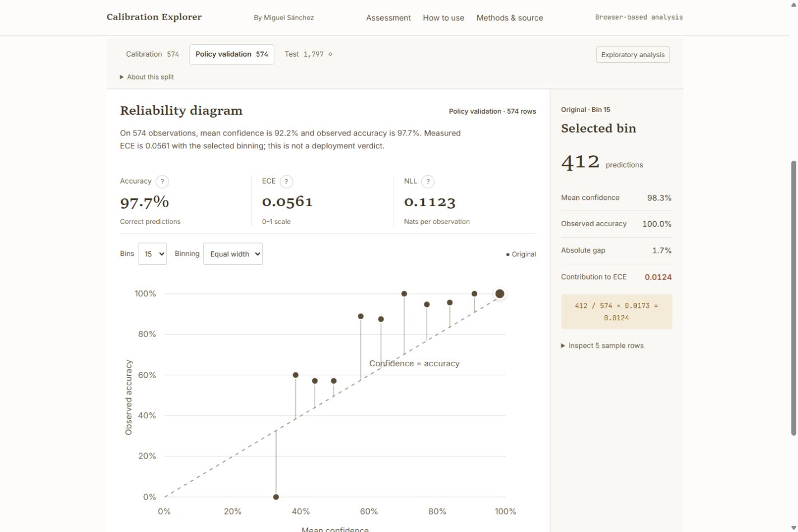
Task: Expand Inspect 5 sample rows
Action: click(603, 346)
